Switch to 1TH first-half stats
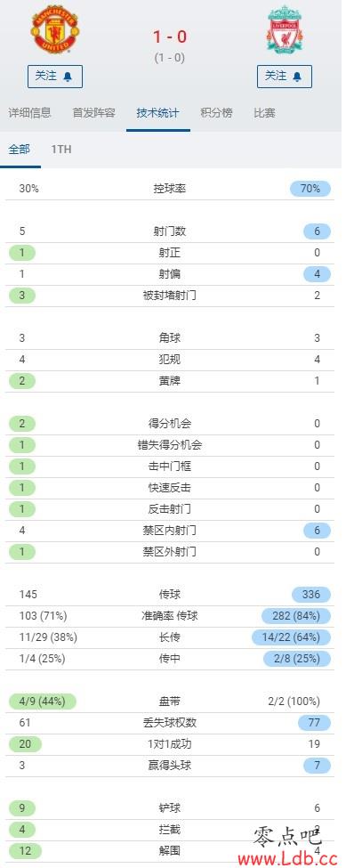 (60, 150)
